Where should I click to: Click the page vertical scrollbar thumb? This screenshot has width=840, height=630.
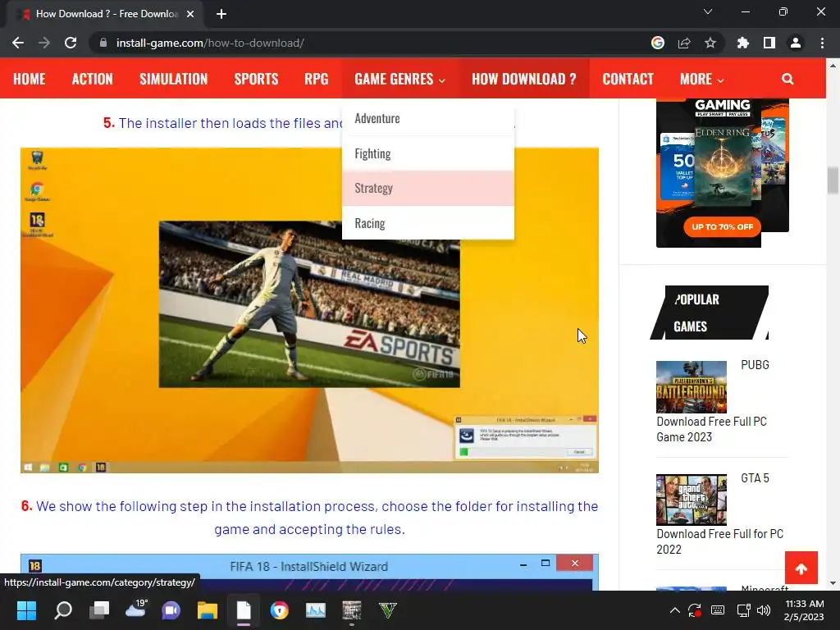tap(833, 181)
